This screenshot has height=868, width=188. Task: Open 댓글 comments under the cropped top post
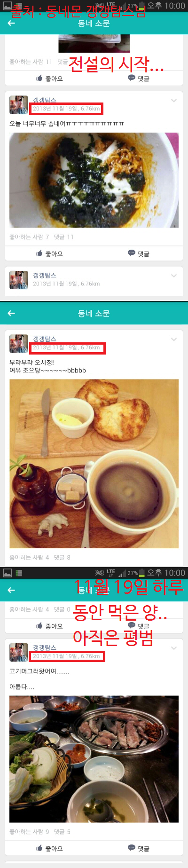[x=139, y=79]
